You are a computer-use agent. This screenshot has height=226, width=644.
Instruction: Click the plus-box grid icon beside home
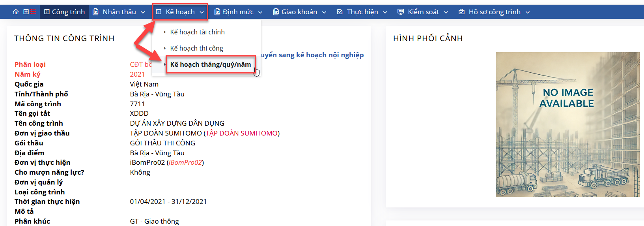click(26, 12)
